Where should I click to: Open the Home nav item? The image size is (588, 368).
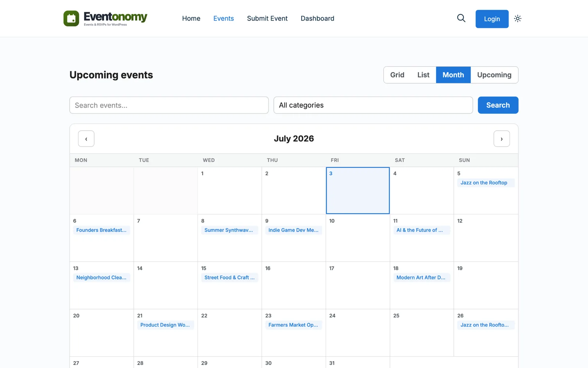[x=191, y=18]
